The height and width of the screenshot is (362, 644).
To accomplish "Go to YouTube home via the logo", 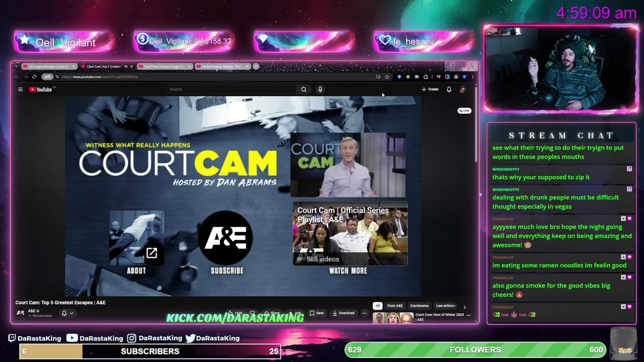I will (41, 89).
